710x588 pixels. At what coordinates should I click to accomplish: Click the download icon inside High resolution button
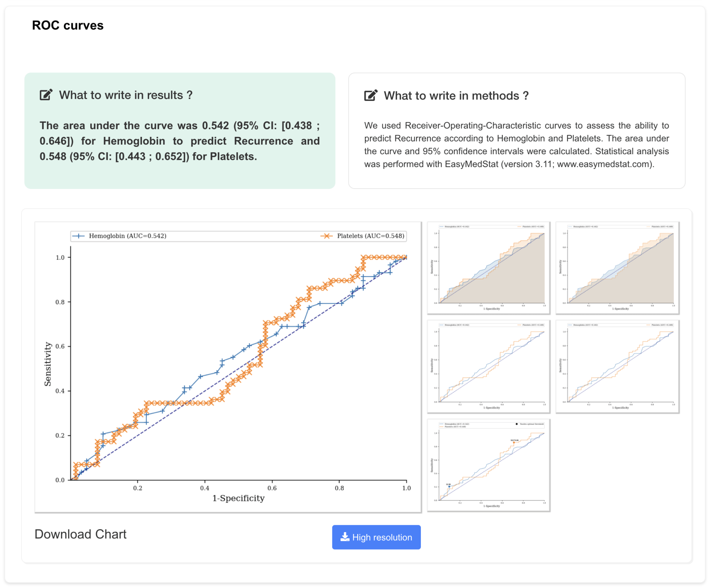click(x=345, y=537)
